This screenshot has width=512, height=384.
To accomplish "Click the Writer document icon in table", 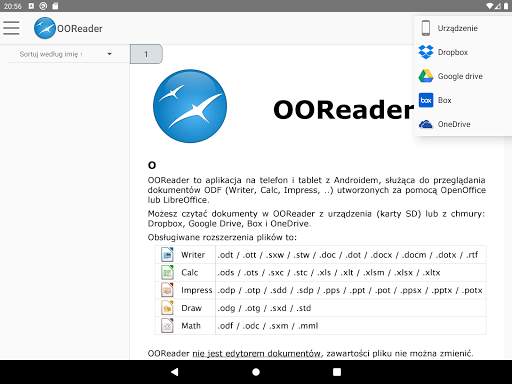I will point(167,255).
